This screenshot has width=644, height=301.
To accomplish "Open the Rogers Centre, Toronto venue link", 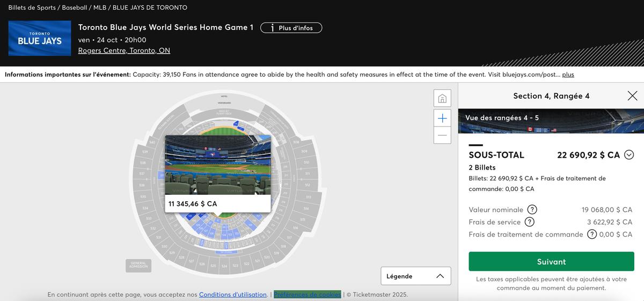I will pyautogui.click(x=124, y=50).
